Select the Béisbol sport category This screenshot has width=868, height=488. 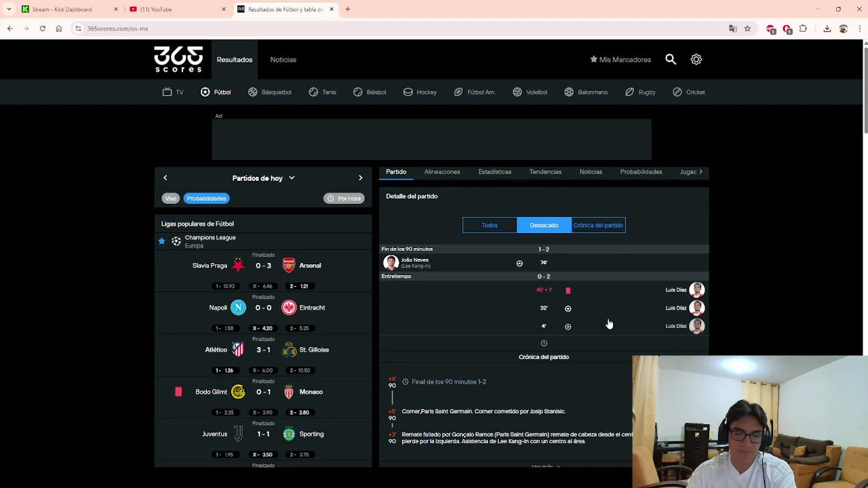[370, 92]
